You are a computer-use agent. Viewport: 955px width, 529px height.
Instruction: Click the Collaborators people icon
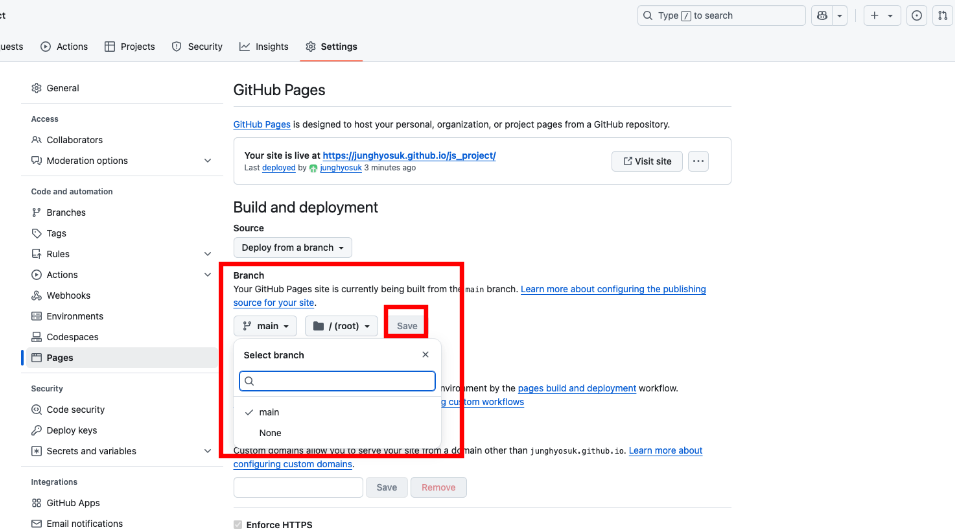[37, 140]
